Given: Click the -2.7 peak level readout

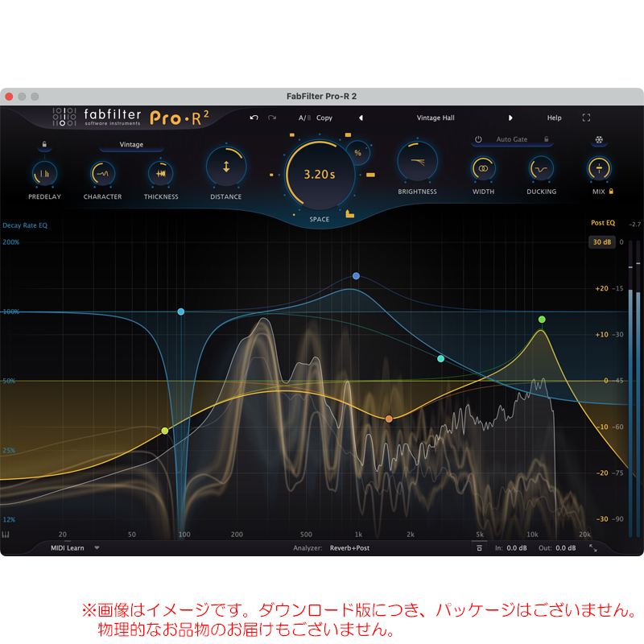Looking at the screenshot, I should click(634, 225).
